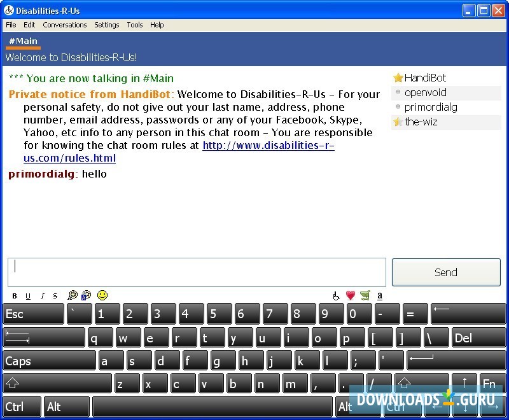Tap the left bracket key

(x=380, y=337)
